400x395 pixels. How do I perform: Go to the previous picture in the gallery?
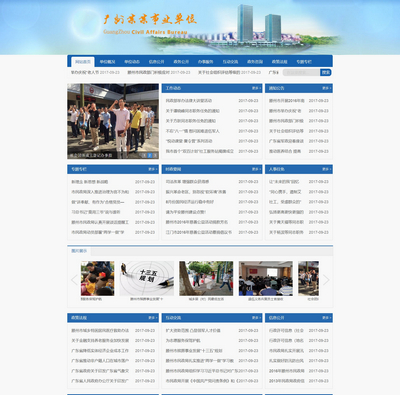coord(74,280)
